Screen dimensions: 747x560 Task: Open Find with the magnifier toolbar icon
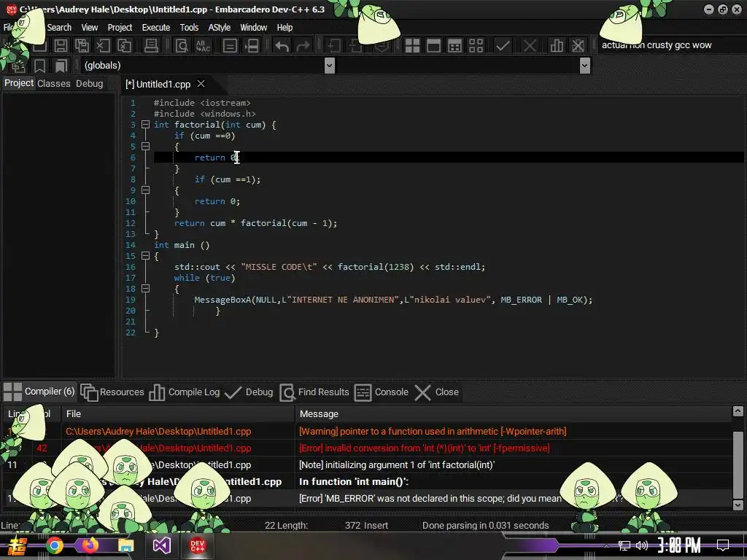pyautogui.click(x=182, y=46)
